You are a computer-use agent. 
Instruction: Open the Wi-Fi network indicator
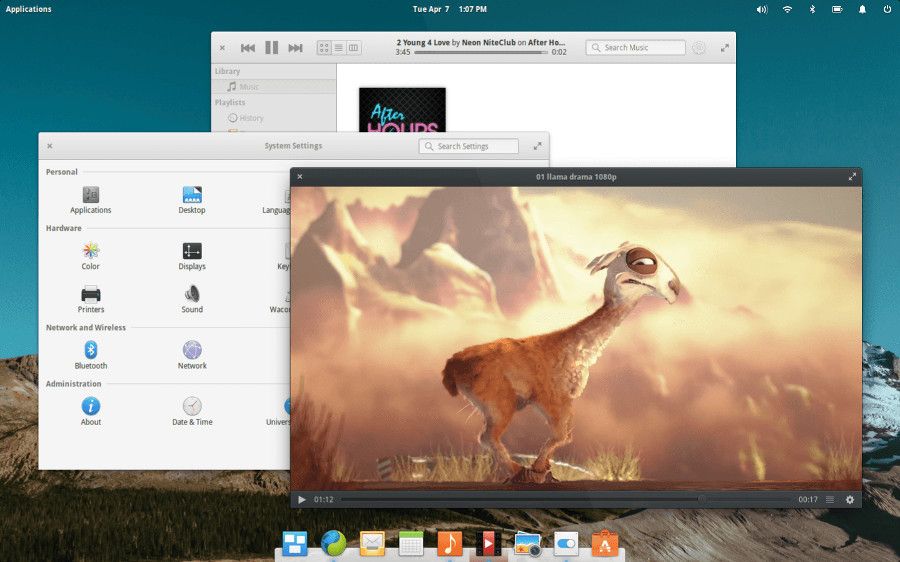click(x=787, y=9)
